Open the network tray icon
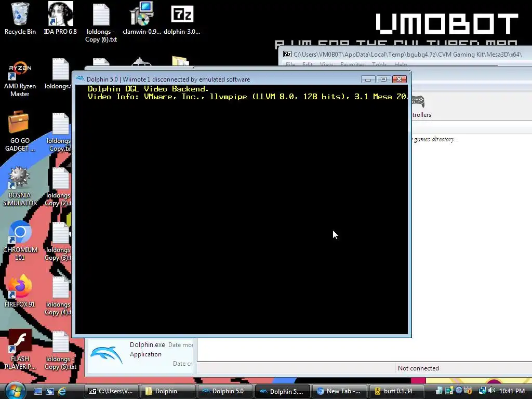The image size is (532, 399). pos(482,391)
